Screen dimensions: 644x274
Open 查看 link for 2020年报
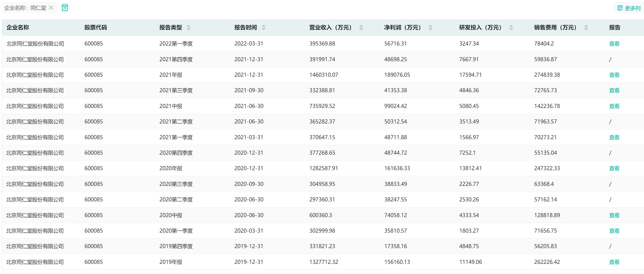[x=614, y=168]
